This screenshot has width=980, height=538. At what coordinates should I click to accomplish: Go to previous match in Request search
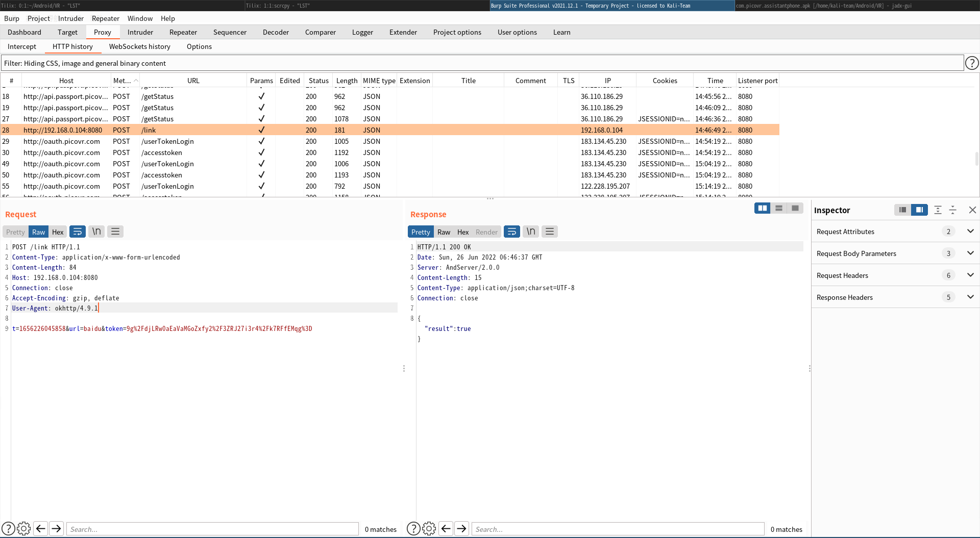tap(41, 529)
